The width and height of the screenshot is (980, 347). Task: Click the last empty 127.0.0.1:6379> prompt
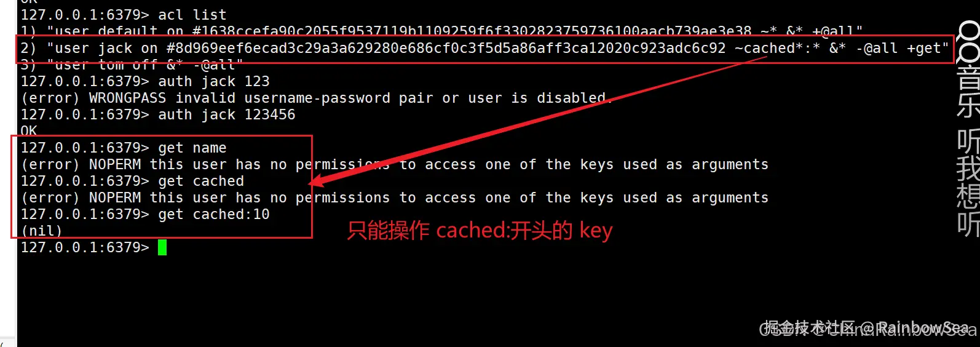85,247
